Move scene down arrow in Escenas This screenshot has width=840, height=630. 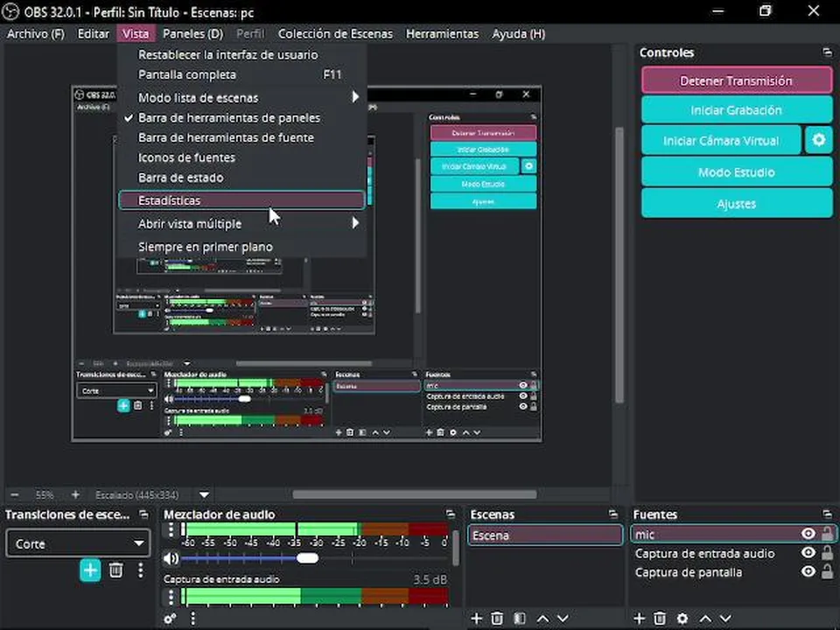coord(563,619)
